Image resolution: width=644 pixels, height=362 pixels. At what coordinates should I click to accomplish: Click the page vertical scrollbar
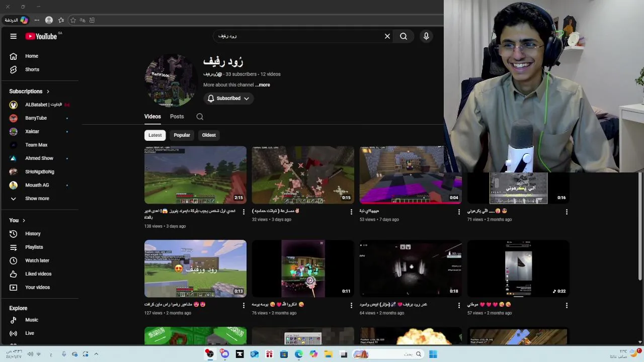tap(640, 226)
